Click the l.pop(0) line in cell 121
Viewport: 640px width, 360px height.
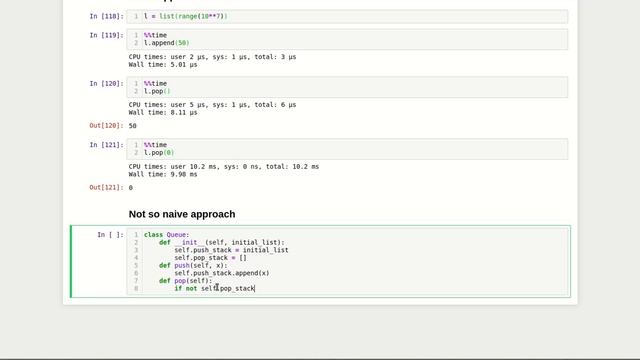pyautogui.click(x=159, y=153)
